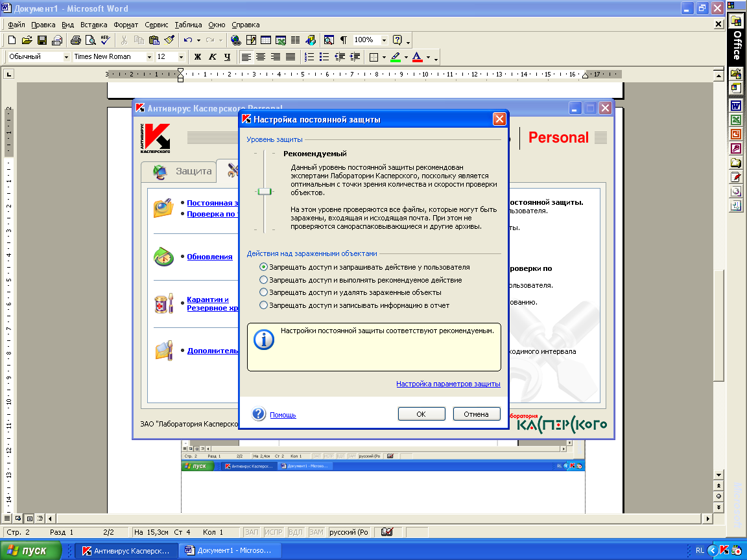Open the Таблица menu
This screenshot has height=560, width=747.
(x=188, y=25)
